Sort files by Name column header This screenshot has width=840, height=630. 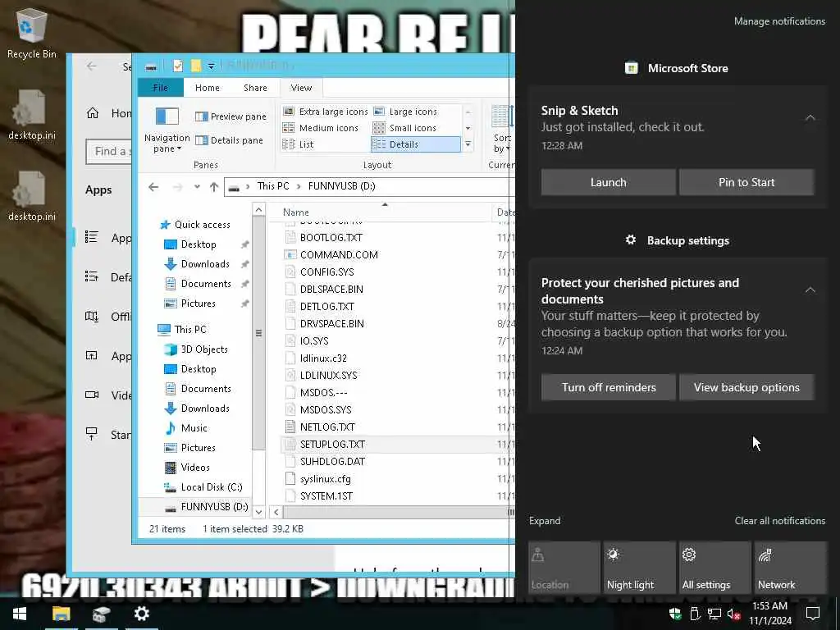295,212
